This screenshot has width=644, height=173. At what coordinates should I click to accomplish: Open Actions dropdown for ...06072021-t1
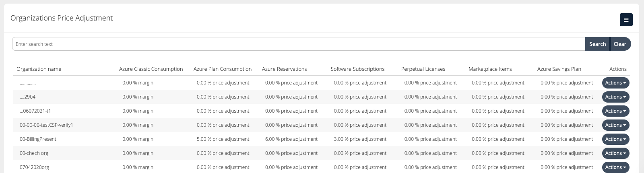pyautogui.click(x=615, y=111)
